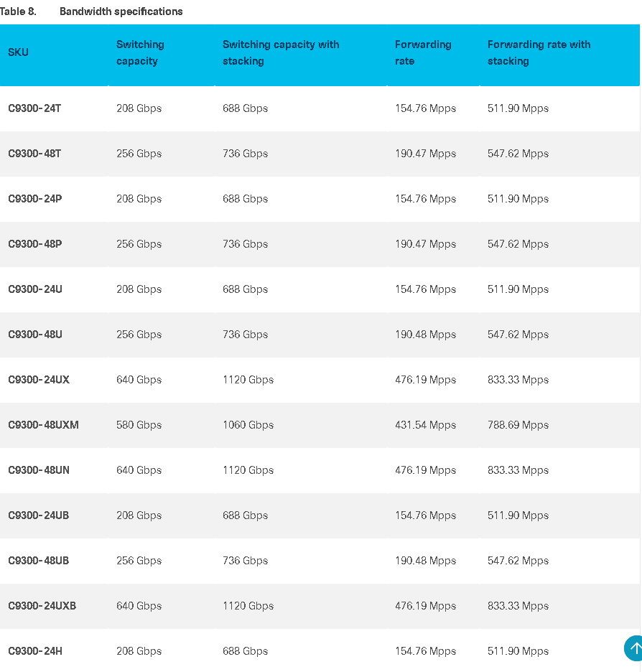Click the C9300-48UXM row label

[x=43, y=425]
